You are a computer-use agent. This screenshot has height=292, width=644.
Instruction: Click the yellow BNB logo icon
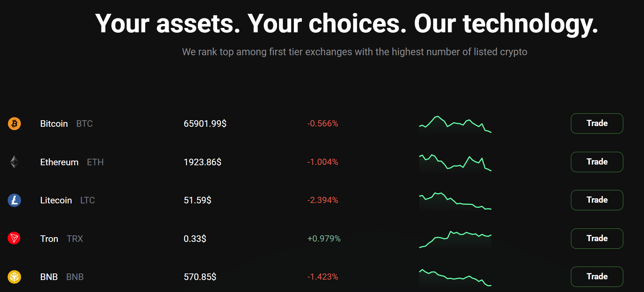tap(14, 277)
